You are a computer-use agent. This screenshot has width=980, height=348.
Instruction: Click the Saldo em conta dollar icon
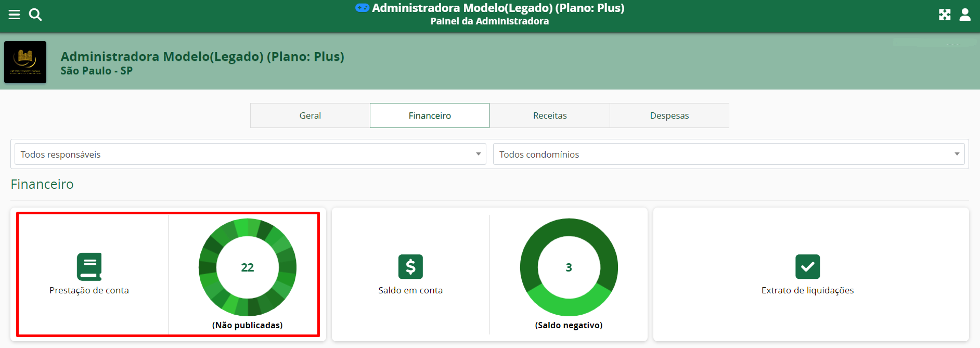click(410, 267)
